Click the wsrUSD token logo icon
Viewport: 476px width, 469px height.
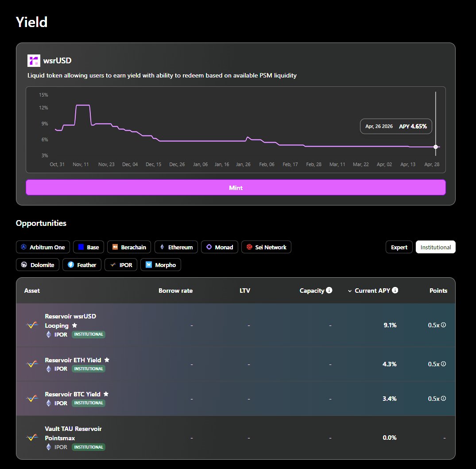(34, 61)
